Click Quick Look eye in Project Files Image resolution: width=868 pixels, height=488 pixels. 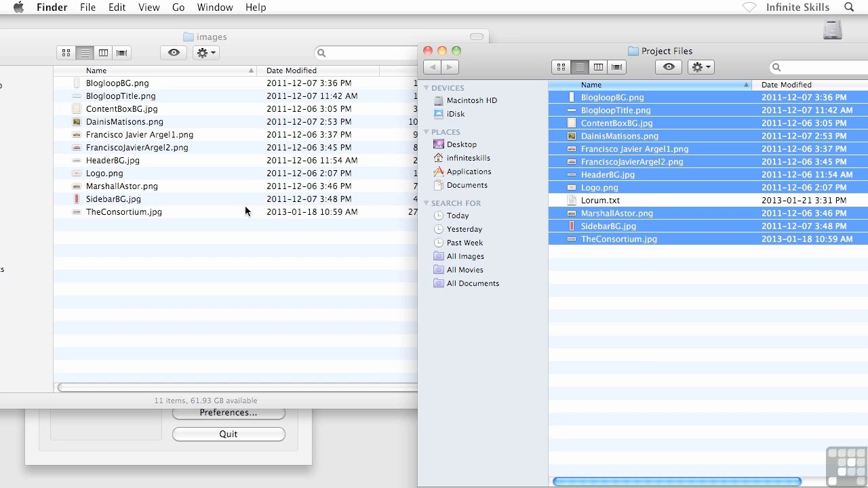(669, 67)
